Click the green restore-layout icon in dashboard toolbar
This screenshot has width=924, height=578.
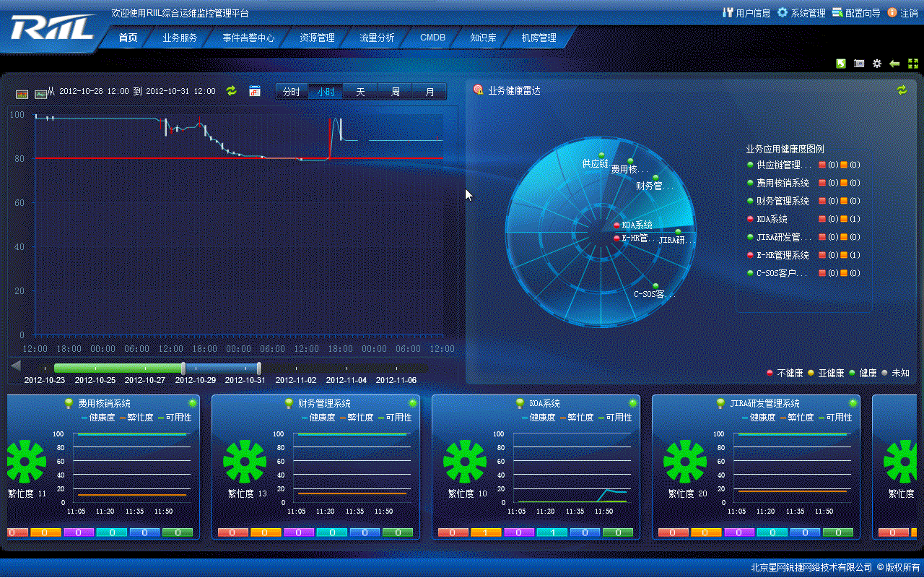point(841,64)
